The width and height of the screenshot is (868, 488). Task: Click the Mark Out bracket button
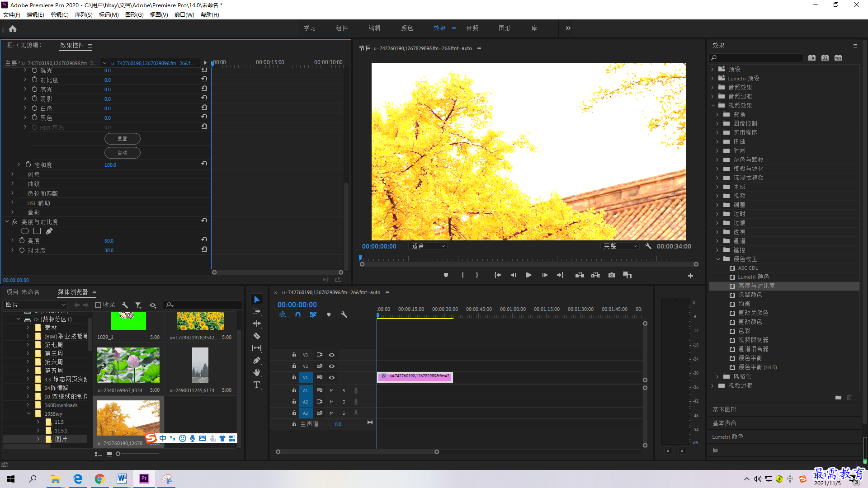click(477, 275)
